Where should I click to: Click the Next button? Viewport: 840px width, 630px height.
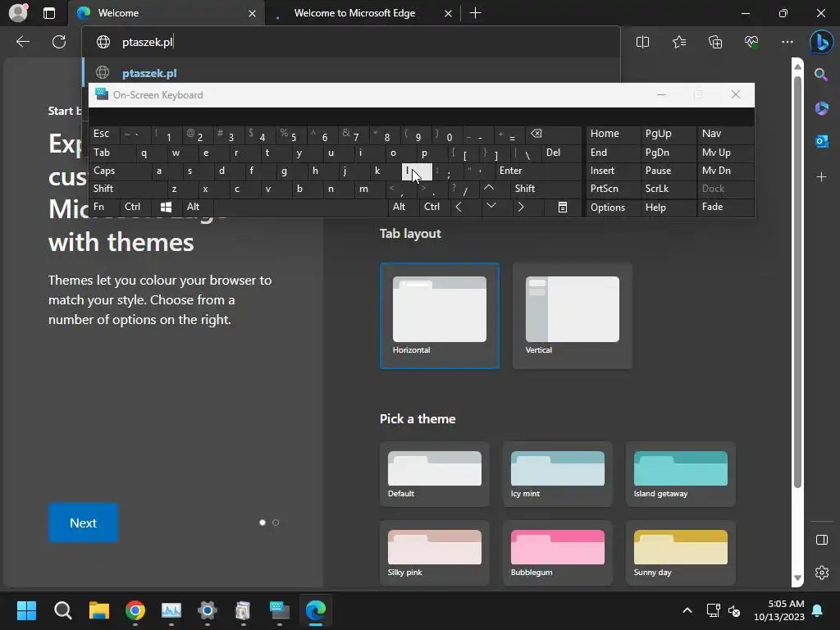(x=83, y=523)
